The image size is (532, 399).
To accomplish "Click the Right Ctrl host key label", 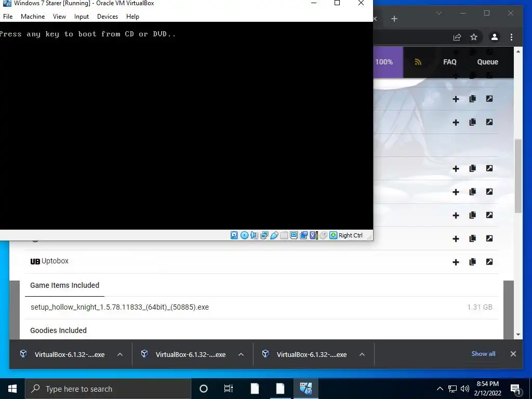I will click(351, 235).
